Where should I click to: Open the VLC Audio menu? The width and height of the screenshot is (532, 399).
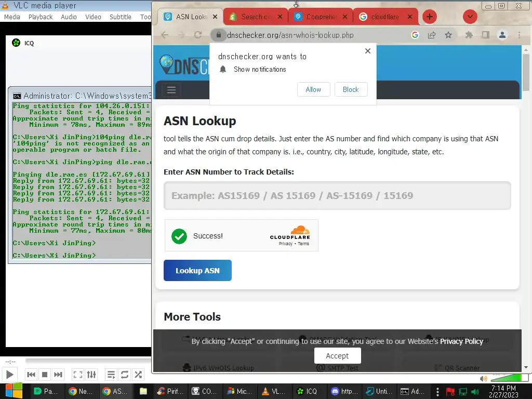point(69,17)
